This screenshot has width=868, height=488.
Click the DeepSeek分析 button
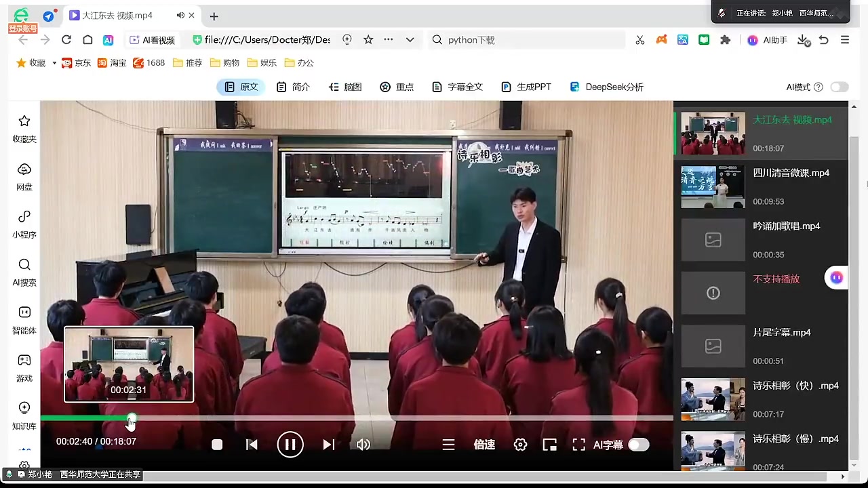click(x=606, y=87)
